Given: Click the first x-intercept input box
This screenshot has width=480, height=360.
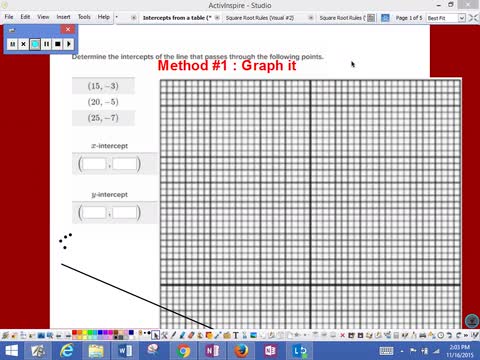Looking at the screenshot, I should pos(94,164).
